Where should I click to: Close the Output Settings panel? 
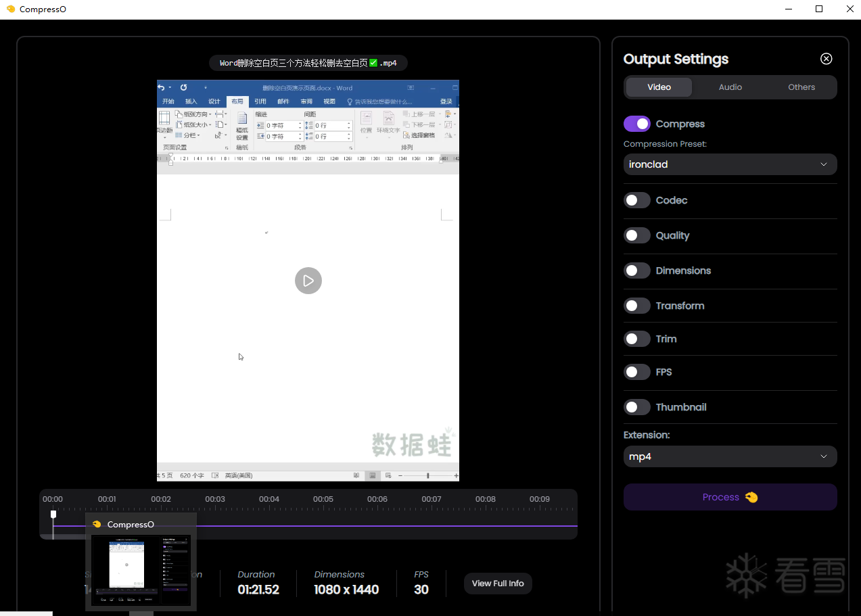coord(826,59)
